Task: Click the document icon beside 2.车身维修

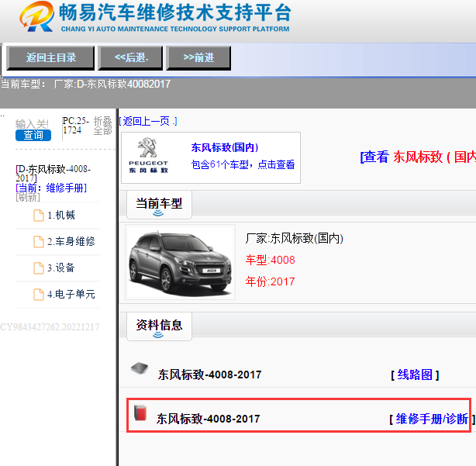Action: pos(39,242)
